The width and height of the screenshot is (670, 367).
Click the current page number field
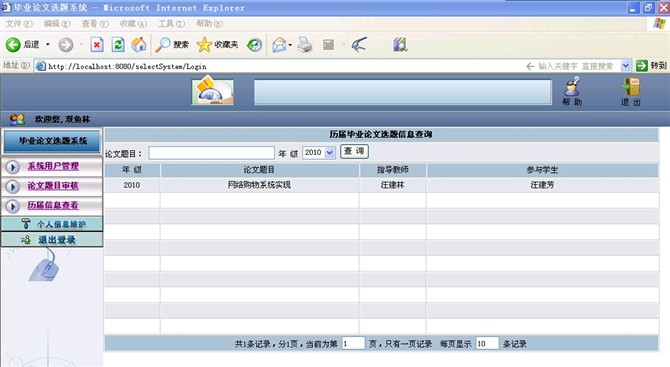pyautogui.click(x=353, y=344)
